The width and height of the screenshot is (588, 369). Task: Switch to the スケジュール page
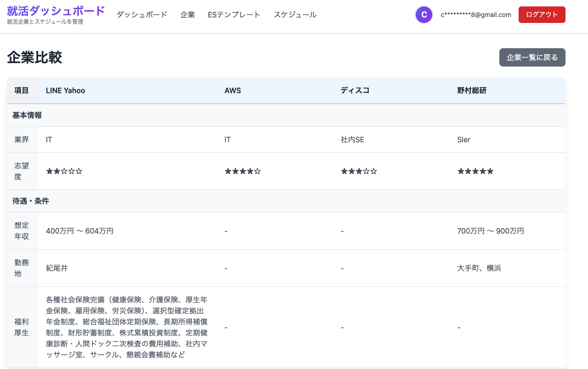(x=295, y=15)
